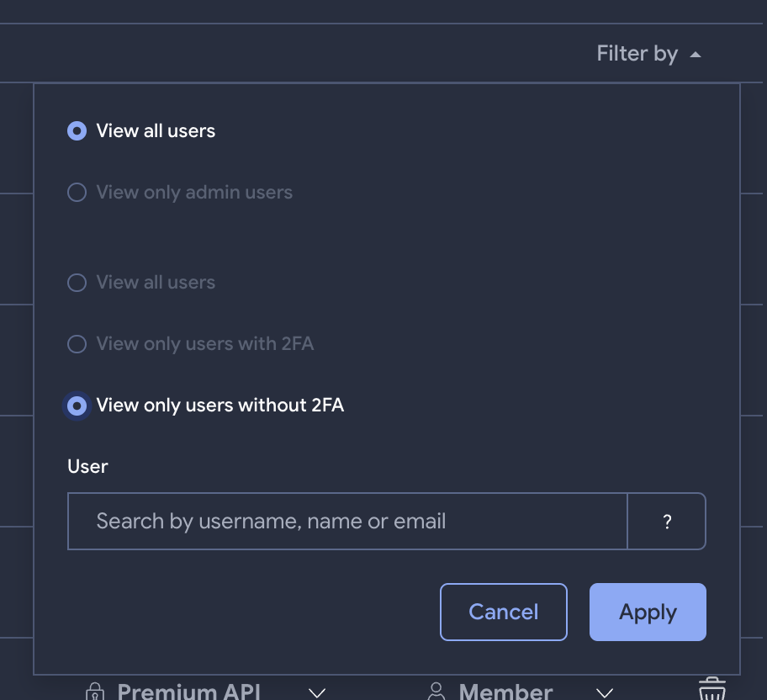The height and width of the screenshot is (700, 767).
Task: Click the lock icon beside Premium API
Action: click(x=95, y=692)
